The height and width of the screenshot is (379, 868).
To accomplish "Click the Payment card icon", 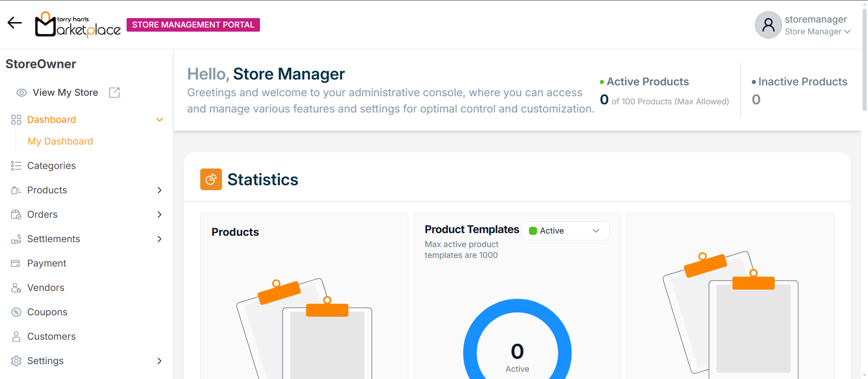I will 15,263.
